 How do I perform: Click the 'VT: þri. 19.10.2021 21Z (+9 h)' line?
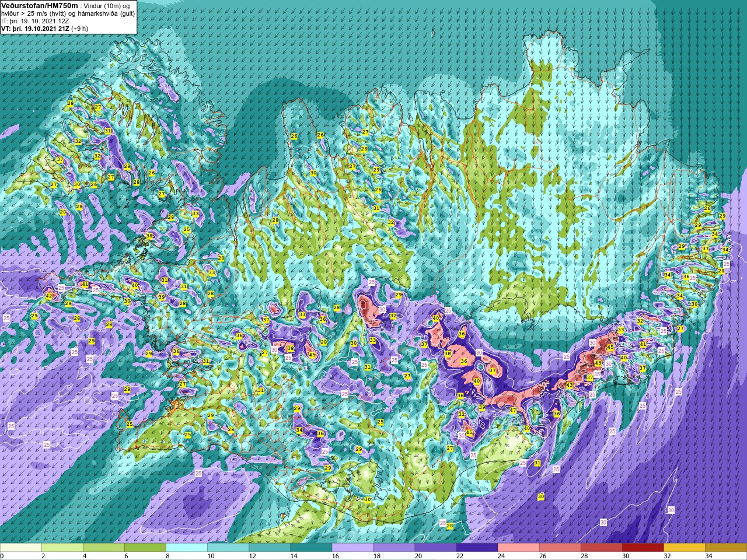click(45, 28)
